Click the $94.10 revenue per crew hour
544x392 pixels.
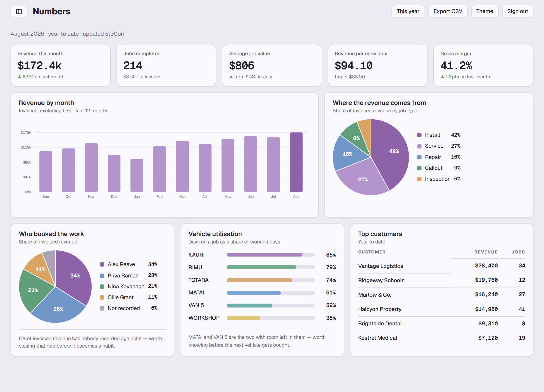pyautogui.click(x=354, y=65)
